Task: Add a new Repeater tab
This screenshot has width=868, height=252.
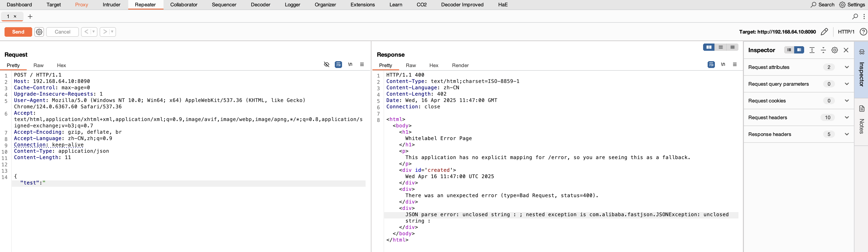Action: [30, 17]
